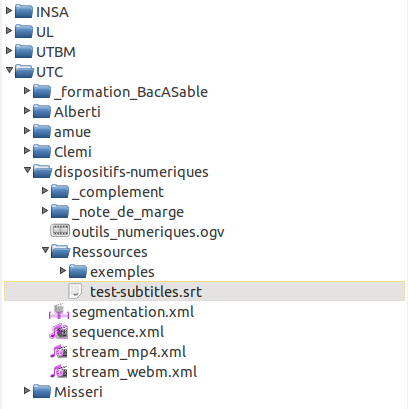Select the Alberti tree item
408x409 pixels.
click(x=77, y=112)
